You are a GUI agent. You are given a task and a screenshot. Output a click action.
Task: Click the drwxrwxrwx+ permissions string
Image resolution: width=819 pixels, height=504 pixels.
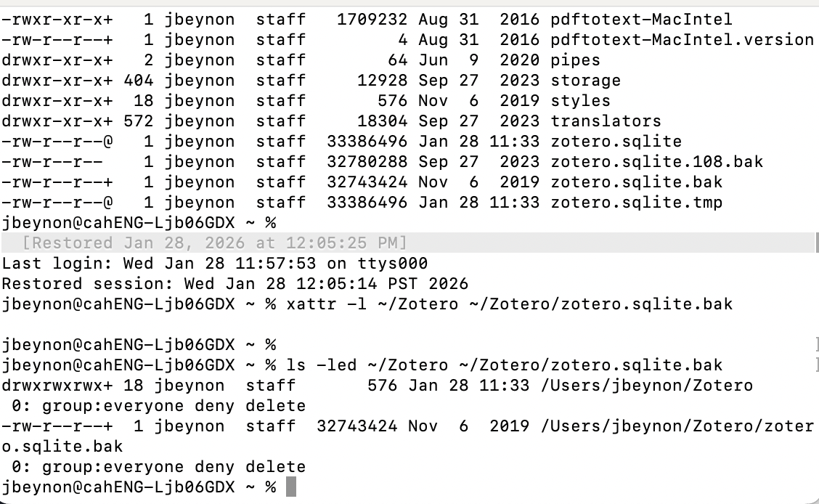(x=57, y=386)
